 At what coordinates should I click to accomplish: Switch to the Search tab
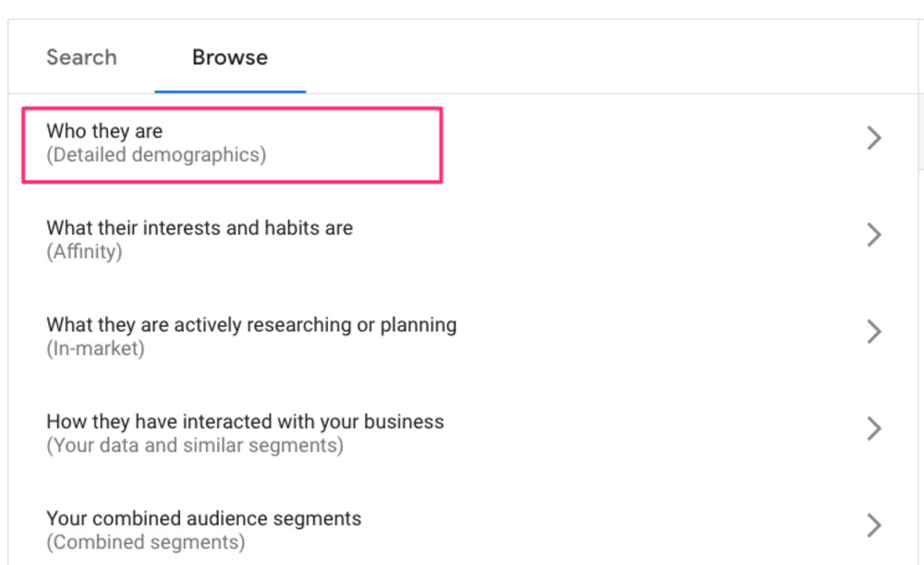point(81,57)
